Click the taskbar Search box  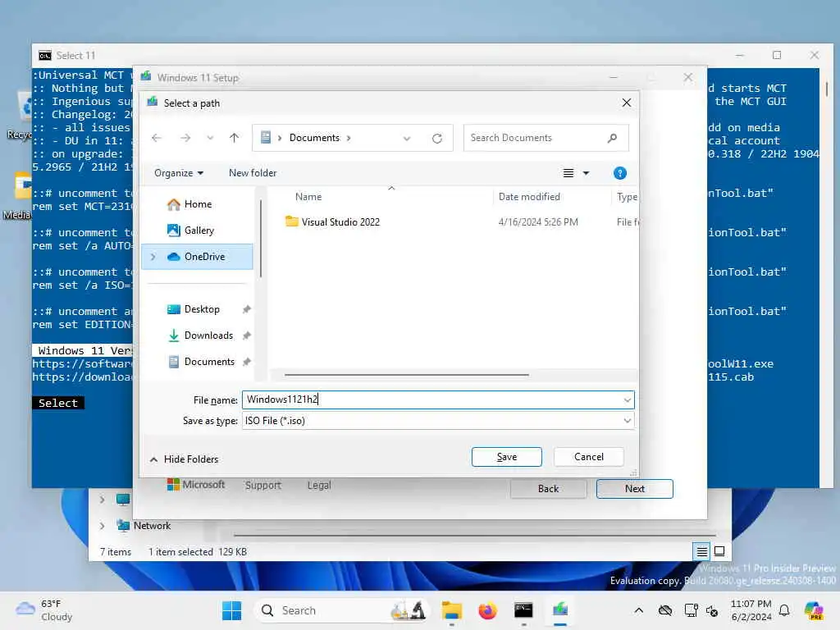[343, 610]
